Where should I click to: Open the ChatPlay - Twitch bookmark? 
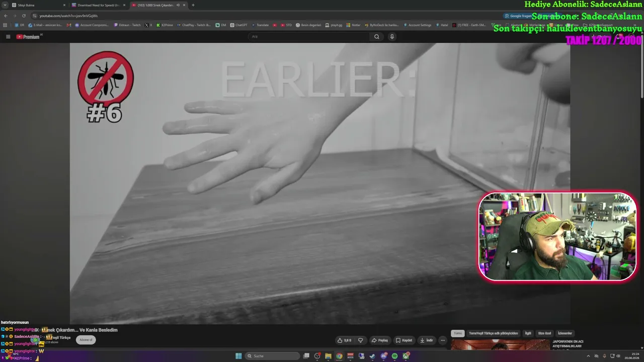pos(194,25)
